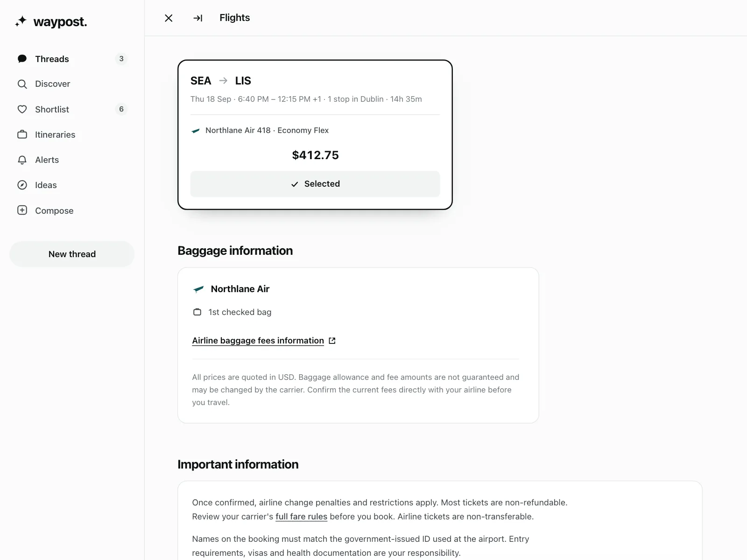This screenshot has width=747, height=560.
Task: Click the Threads unread count badge
Action: click(x=121, y=59)
